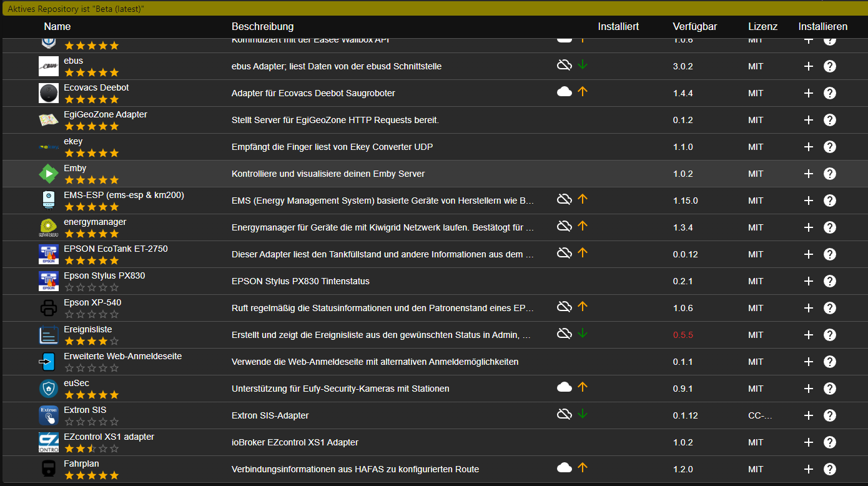Select the version 1.15.0 cell
This screenshot has width=868, height=486.
click(x=686, y=201)
